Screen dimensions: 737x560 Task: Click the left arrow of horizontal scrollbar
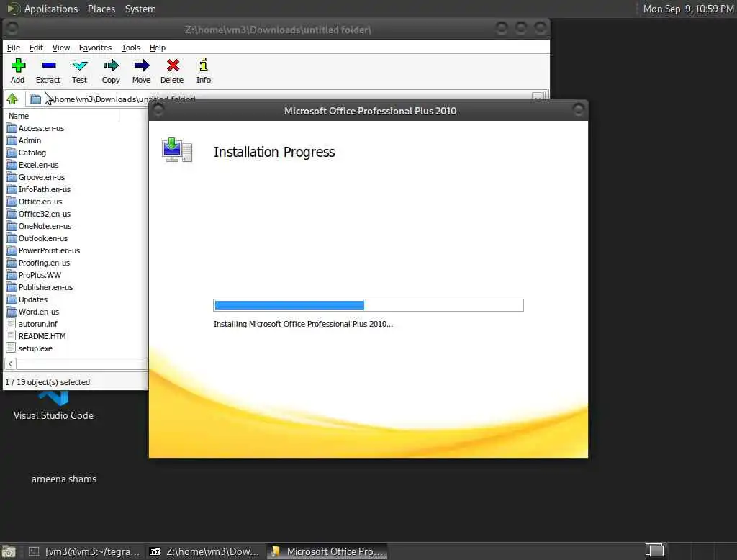tap(10, 364)
